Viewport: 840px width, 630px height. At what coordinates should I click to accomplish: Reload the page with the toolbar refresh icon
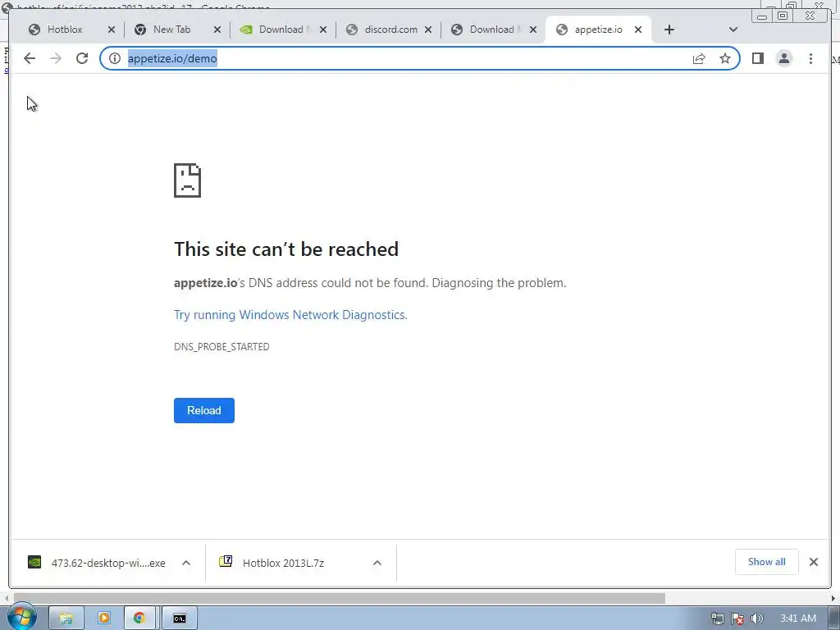tap(82, 58)
